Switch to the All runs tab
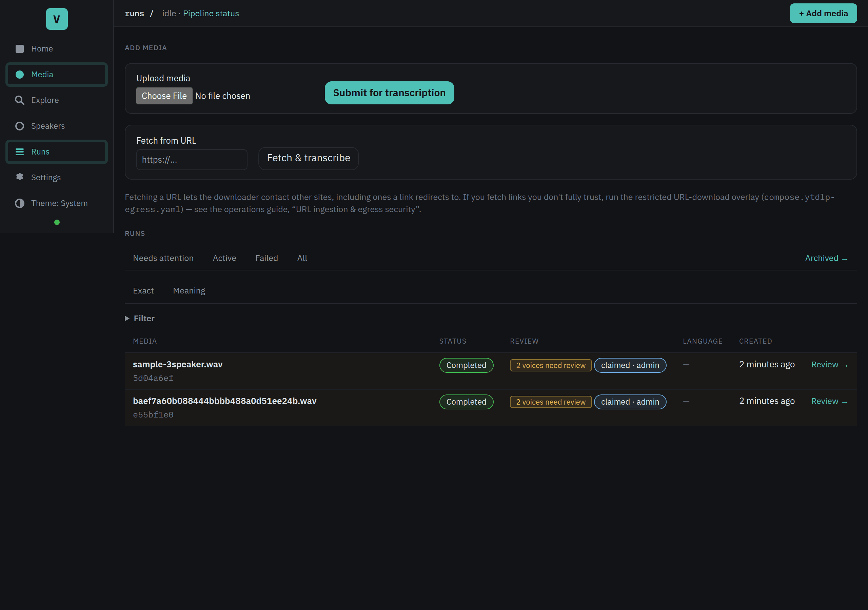This screenshot has width=868, height=610. point(302,258)
